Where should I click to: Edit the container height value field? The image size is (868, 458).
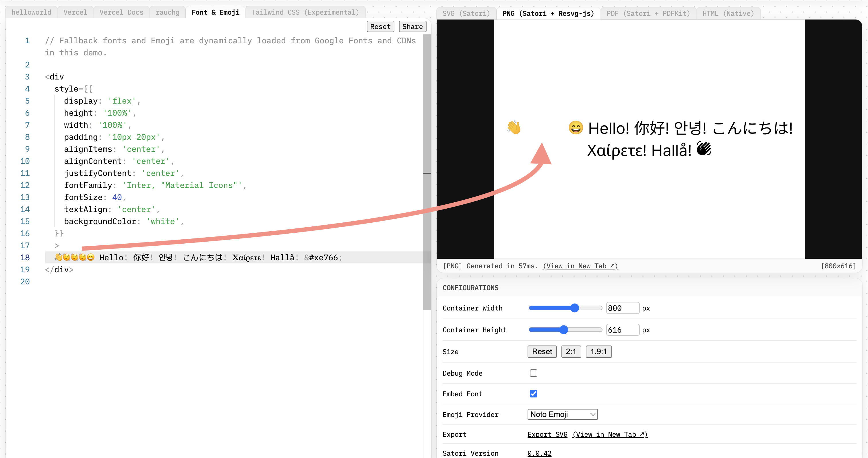(622, 330)
